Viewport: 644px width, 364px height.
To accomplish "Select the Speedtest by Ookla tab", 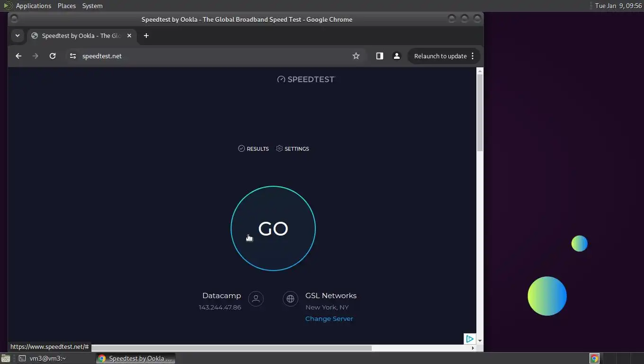I will [x=81, y=36].
